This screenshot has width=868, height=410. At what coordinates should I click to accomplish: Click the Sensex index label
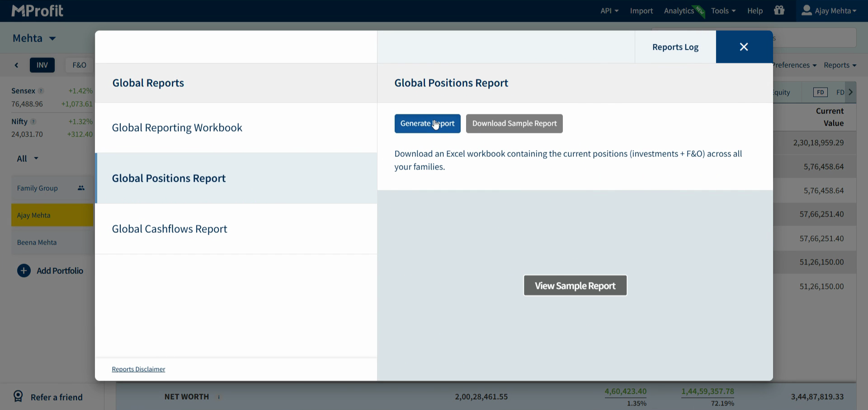[23, 91]
